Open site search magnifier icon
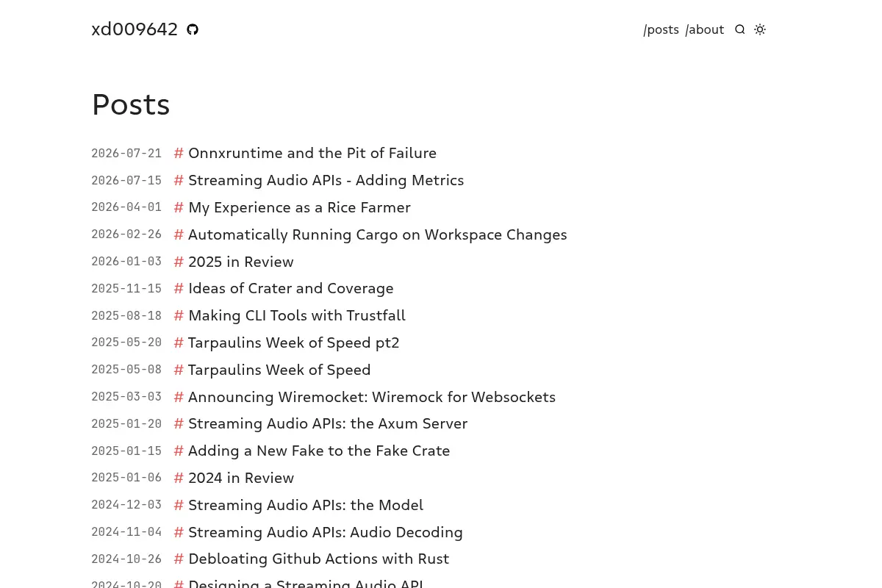Viewport: 882px width, 588px height. coord(740,29)
